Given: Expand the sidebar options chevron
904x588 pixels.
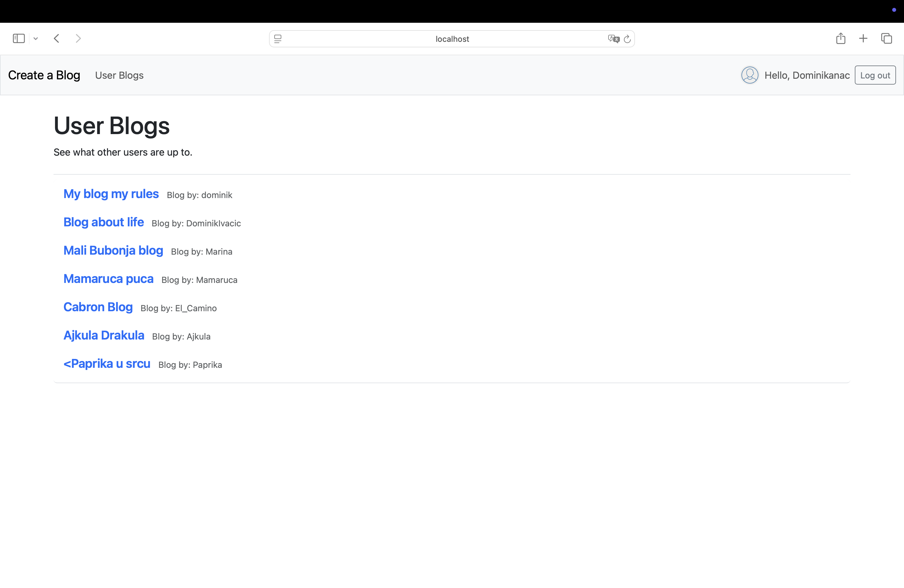Looking at the screenshot, I should click(x=36, y=38).
